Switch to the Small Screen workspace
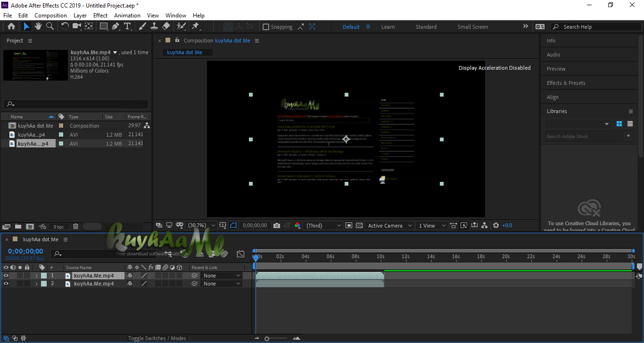The image size is (644, 343). [x=473, y=27]
